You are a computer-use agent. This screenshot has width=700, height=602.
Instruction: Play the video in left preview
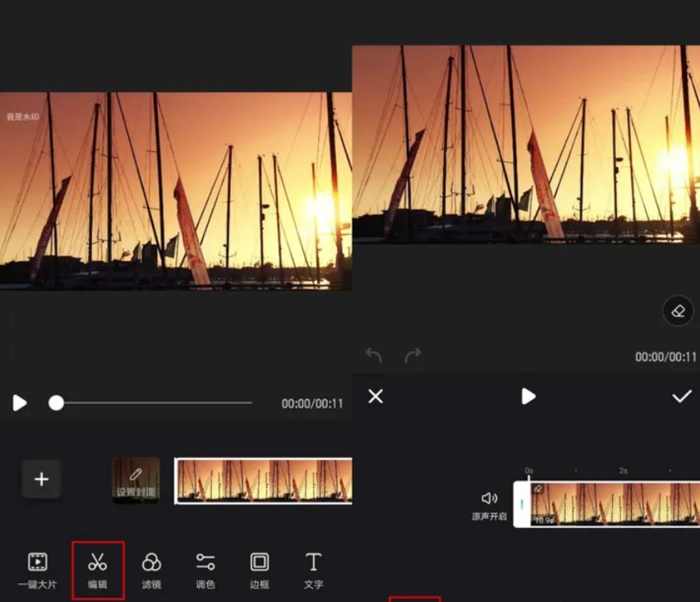(x=20, y=402)
